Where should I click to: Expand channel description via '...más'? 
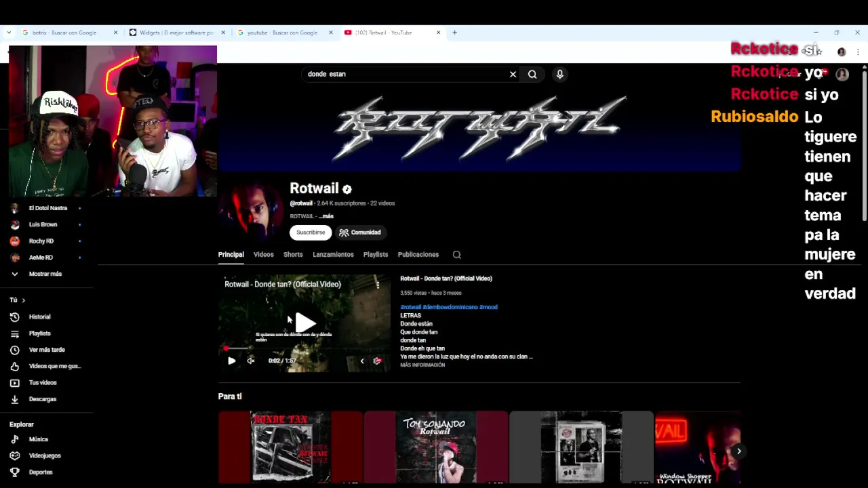pos(326,216)
